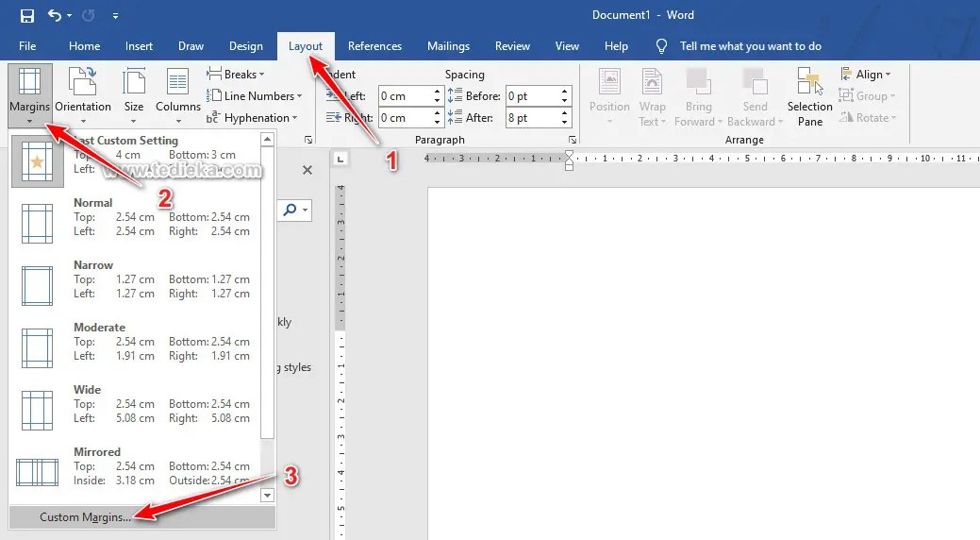Viewport: 980px width, 540px height.
Task: Click the Wrap Text button
Action: (652, 96)
